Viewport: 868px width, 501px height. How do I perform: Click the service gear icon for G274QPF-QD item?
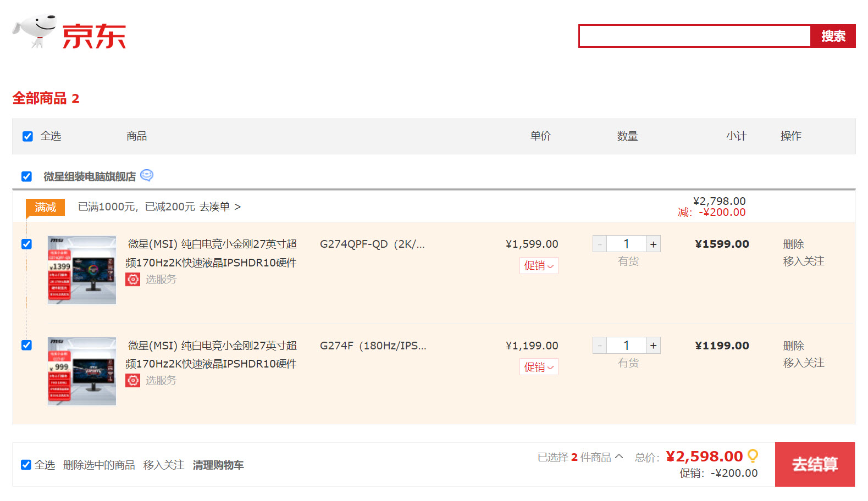(132, 279)
